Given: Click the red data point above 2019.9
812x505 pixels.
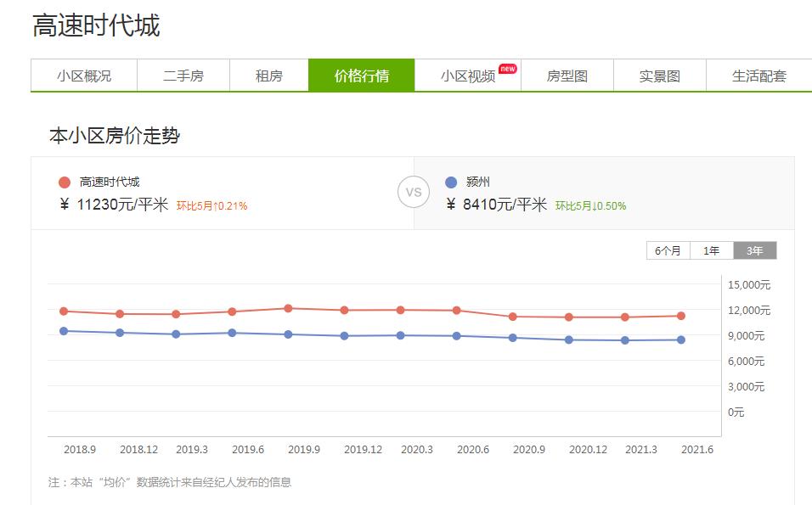Looking at the screenshot, I should click(288, 308).
